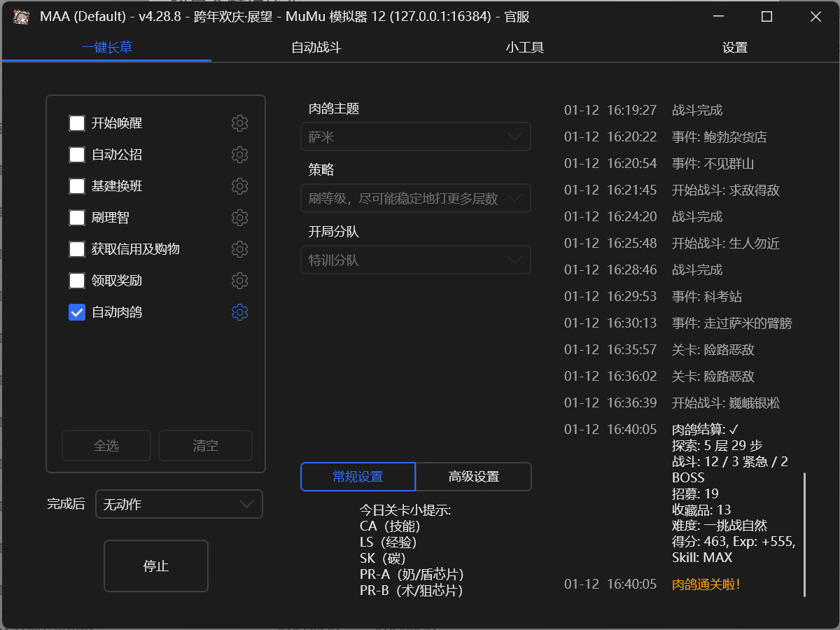Viewport: 840px width, 630px height.
Task: Open settings gear for 基建换班 task
Action: pyautogui.click(x=239, y=186)
